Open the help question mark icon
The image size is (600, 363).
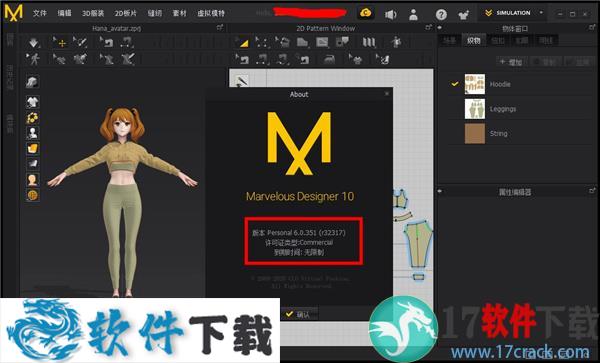(x=441, y=15)
